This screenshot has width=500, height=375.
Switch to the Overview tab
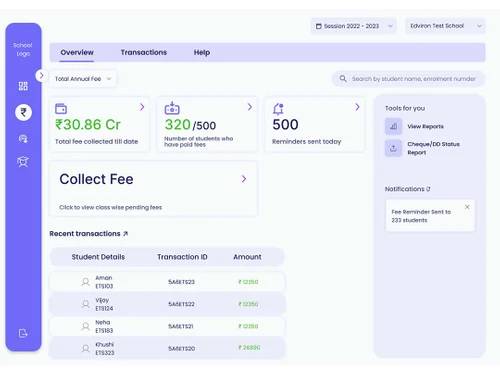[x=77, y=52]
